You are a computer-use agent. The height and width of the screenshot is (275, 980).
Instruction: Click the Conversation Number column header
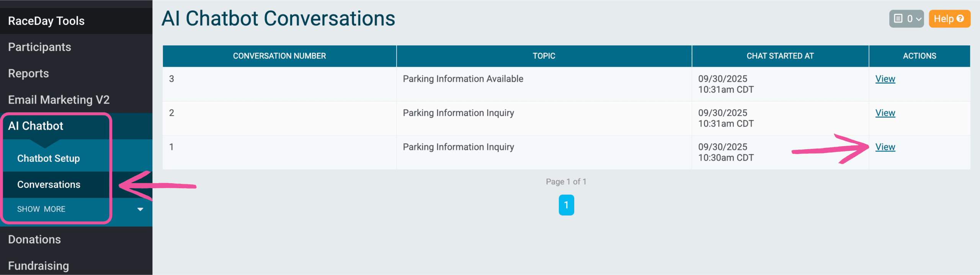(279, 56)
